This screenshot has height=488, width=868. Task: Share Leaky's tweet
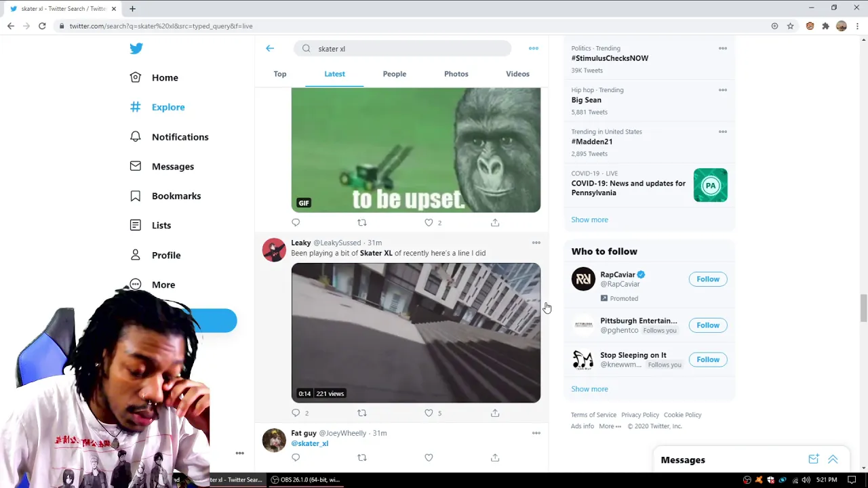(x=495, y=413)
